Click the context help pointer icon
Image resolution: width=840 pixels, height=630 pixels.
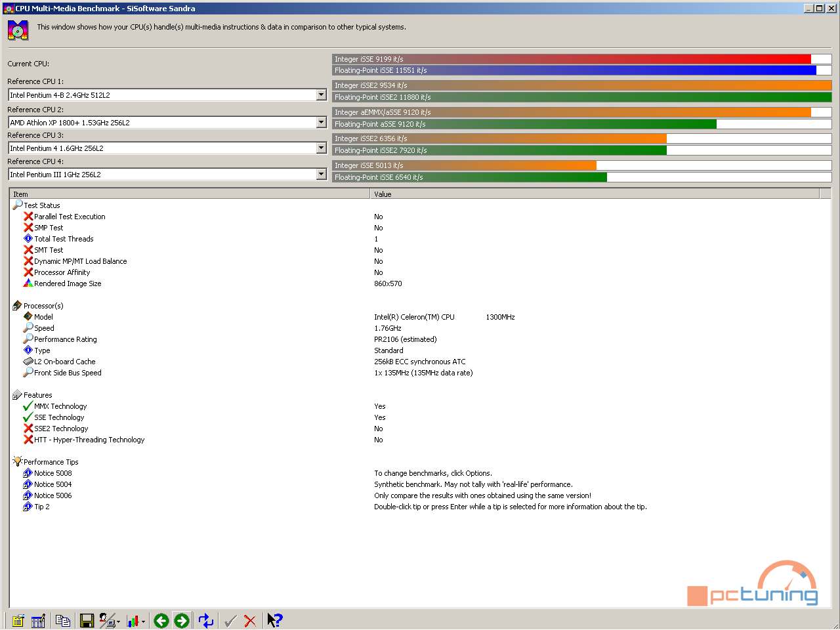pos(275,621)
